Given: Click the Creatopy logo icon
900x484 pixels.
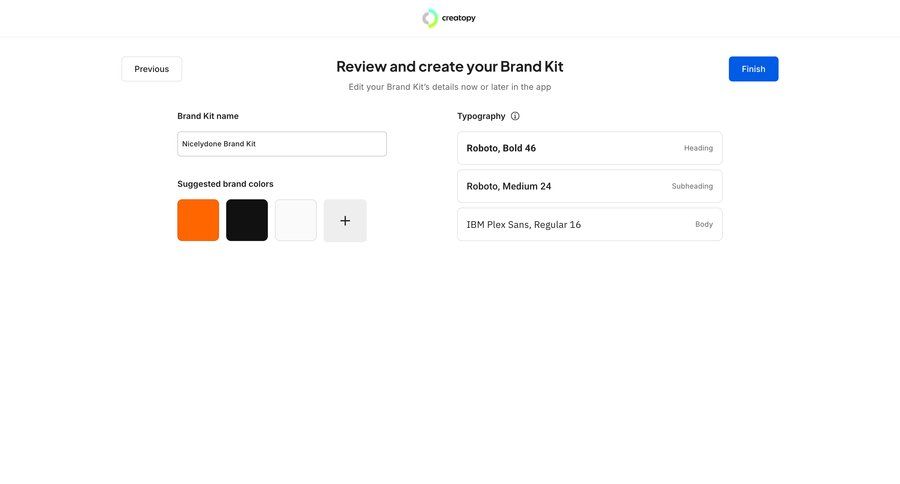Looking at the screenshot, I should [x=430, y=18].
